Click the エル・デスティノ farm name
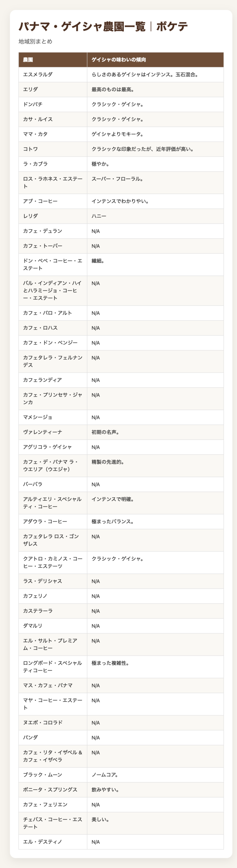237x868 pixels. coord(42,842)
